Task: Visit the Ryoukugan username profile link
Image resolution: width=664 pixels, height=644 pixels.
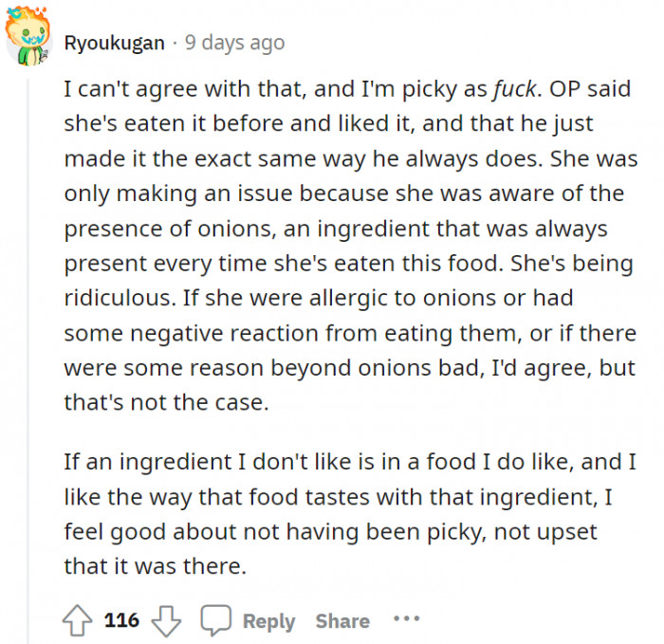Action: [x=114, y=44]
